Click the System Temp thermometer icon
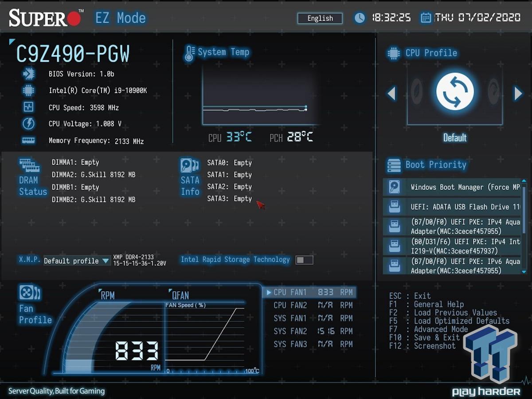The width and height of the screenshot is (532, 399). click(x=189, y=53)
